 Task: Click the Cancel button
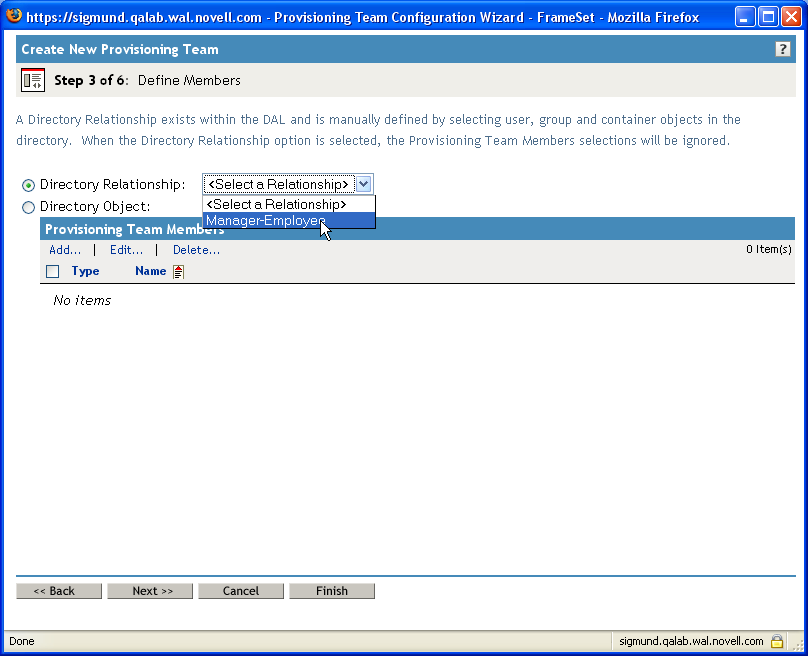[241, 591]
